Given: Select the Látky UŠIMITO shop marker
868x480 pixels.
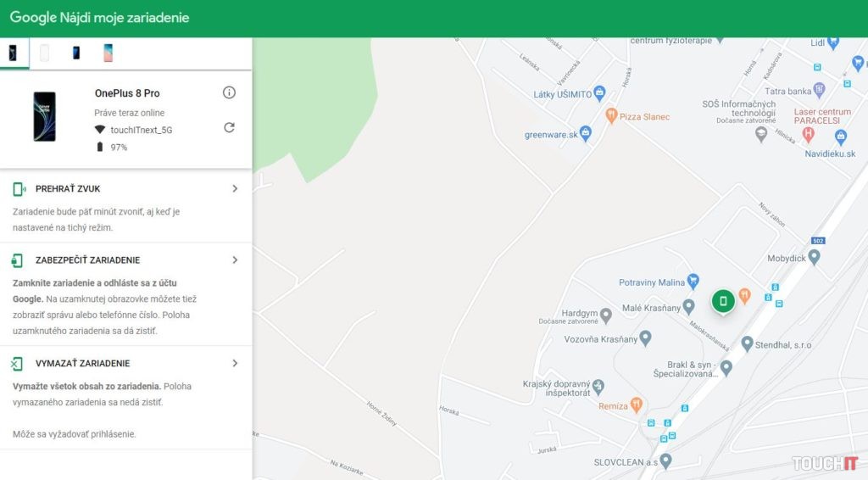Looking at the screenshot, I should [600, 92].
